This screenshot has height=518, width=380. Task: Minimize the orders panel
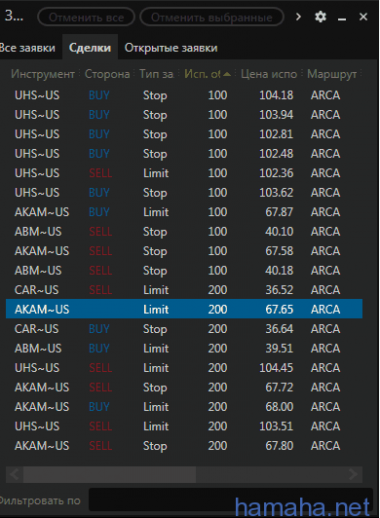click(x=342, y=17)
